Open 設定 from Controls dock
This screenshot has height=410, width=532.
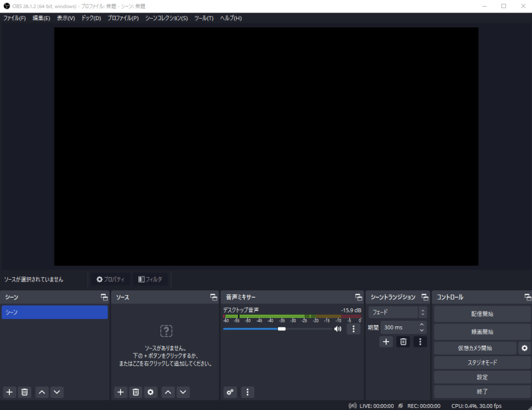point(482,377)
